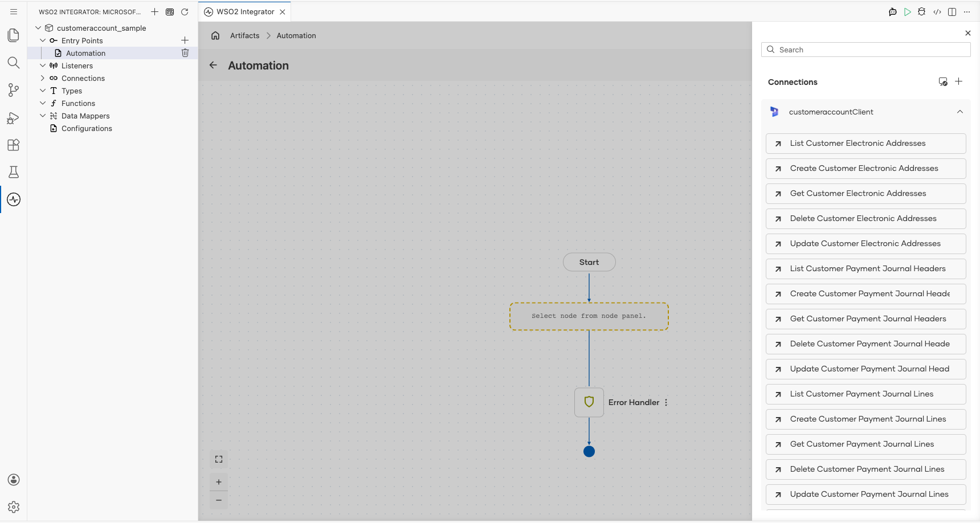Click the Automation breadcrumb
Image resolution: width=980 pixels, height=523 pixels.
296,35
